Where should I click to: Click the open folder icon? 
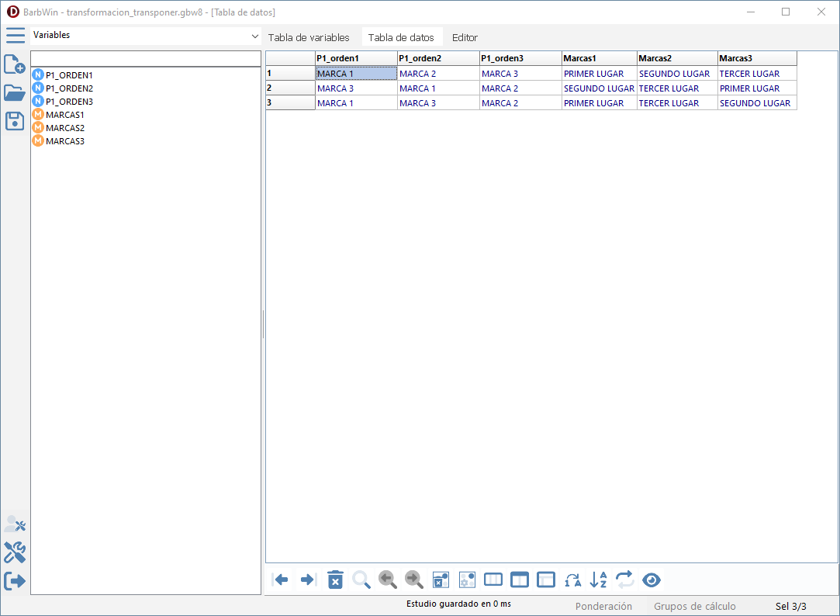[x=15, y=93]
